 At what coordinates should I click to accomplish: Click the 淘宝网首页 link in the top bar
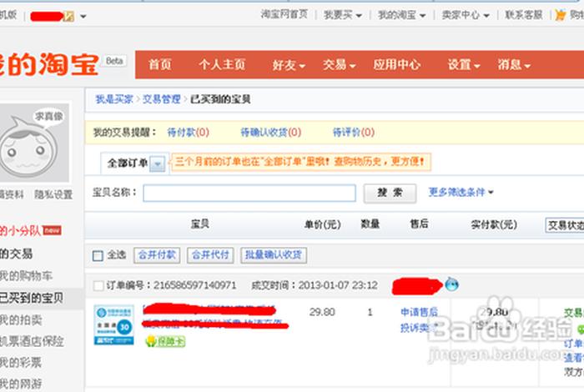pos(284,14)
